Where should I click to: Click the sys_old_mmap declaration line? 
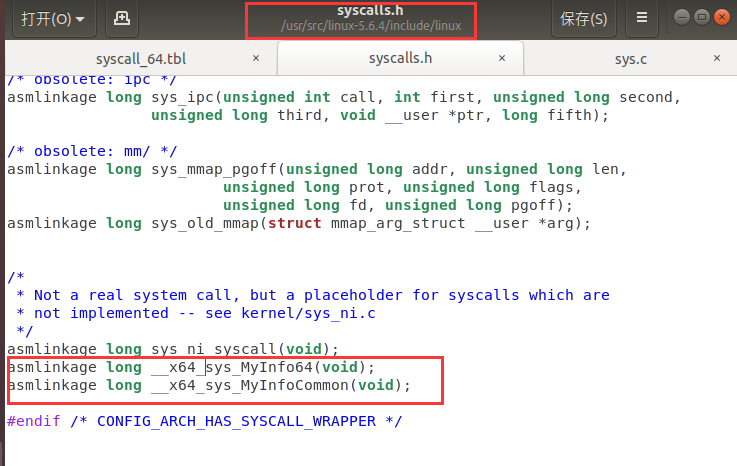298,223
